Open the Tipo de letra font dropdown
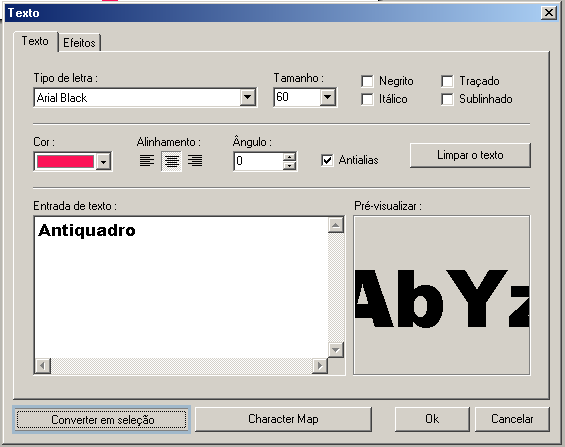Viewport: 565px width, 447px height. pos(248,97)
